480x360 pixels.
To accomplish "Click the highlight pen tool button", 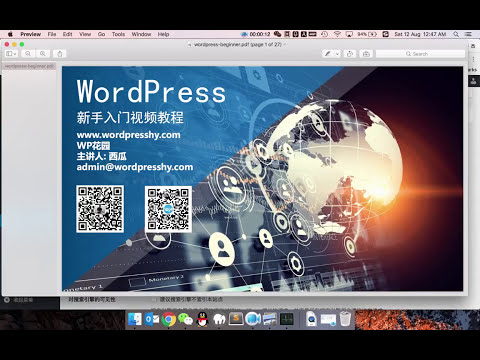I will (x=328, y=54).
